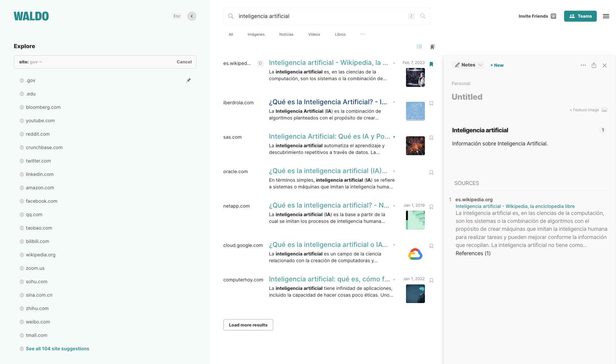Bookmark the iberdrola.com result
Image resolution: width=616 pixels, height=364 pixels.
pos(431,103)
